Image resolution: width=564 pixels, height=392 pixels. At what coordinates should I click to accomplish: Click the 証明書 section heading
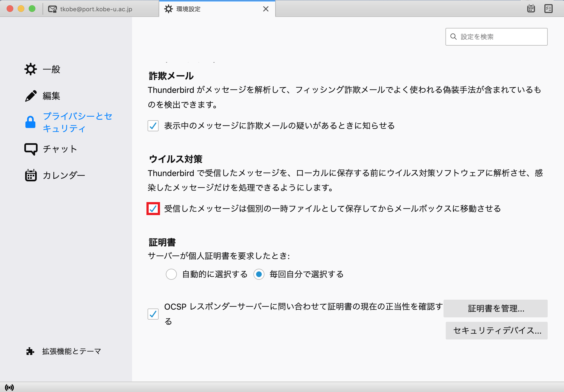click(162, 242)
